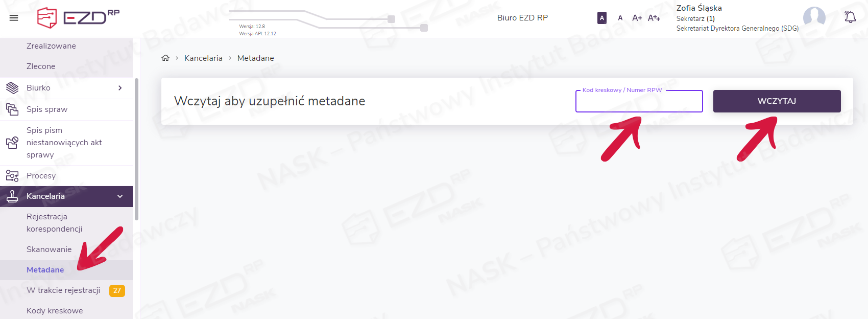Click the Spis spraw icon
Screen dimensions: 868x319
point(12,109)
